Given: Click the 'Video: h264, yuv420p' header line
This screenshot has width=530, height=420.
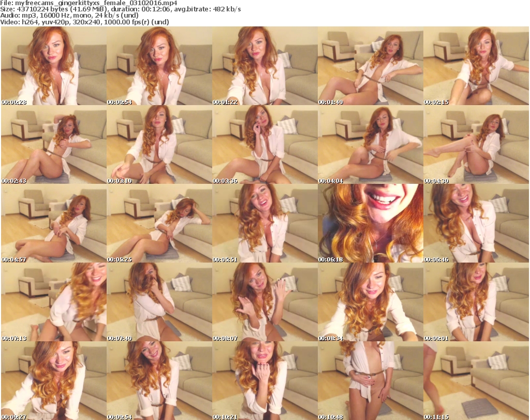Looking at the screenshot, I should coord(84,22).
